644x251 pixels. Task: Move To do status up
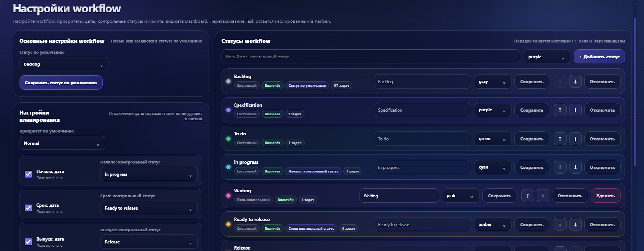click(560, 139)
